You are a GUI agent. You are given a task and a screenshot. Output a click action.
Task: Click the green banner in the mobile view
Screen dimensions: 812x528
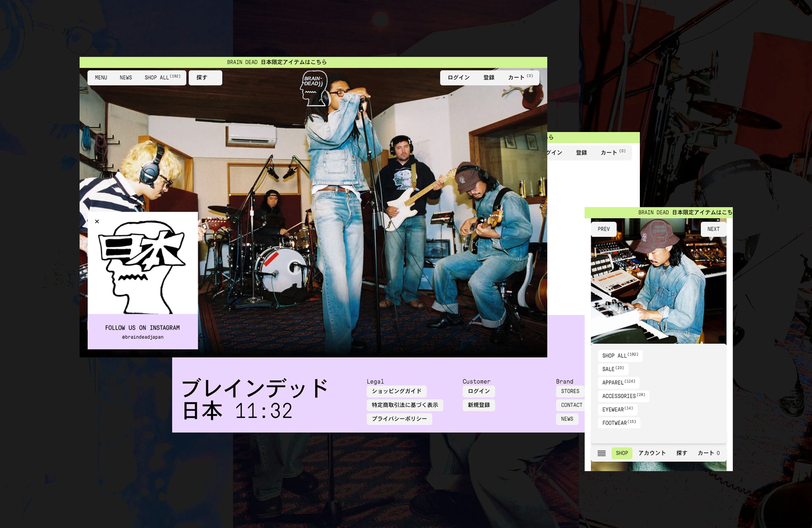pyautogui.click(x=658, y=212)
